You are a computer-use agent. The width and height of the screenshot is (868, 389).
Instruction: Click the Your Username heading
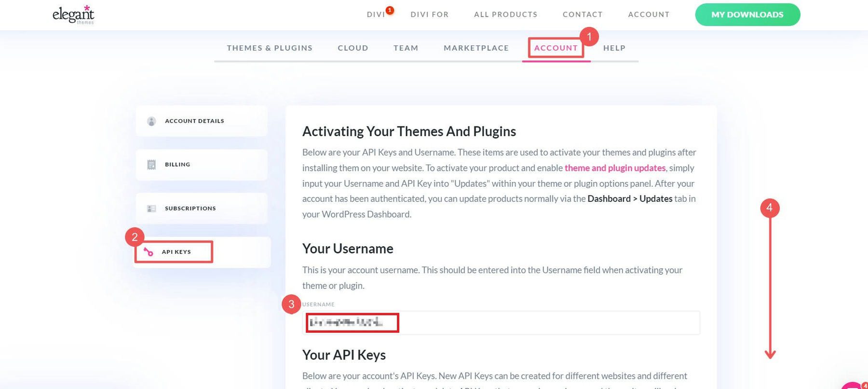tap(348, 249)
